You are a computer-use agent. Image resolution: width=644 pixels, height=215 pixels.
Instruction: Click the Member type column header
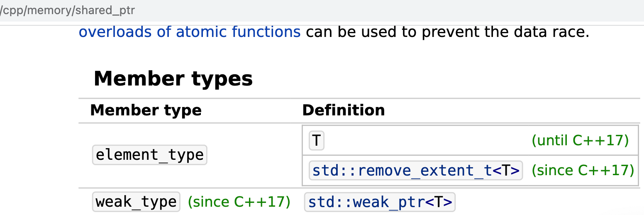pyautogui.click(x=146, y=110)
